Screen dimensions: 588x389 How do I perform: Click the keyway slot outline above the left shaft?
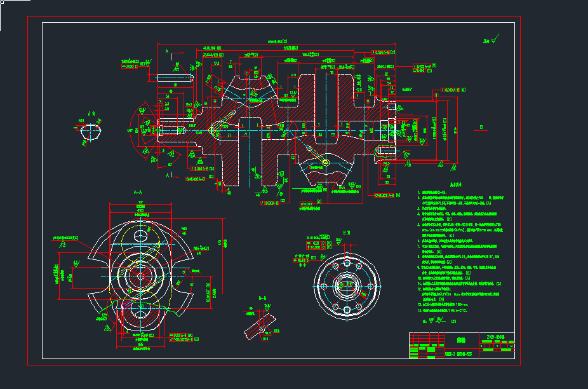174,79
